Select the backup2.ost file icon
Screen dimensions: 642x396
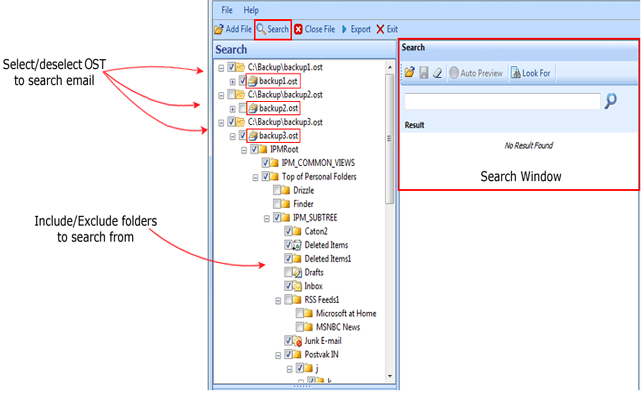(253, 108)
